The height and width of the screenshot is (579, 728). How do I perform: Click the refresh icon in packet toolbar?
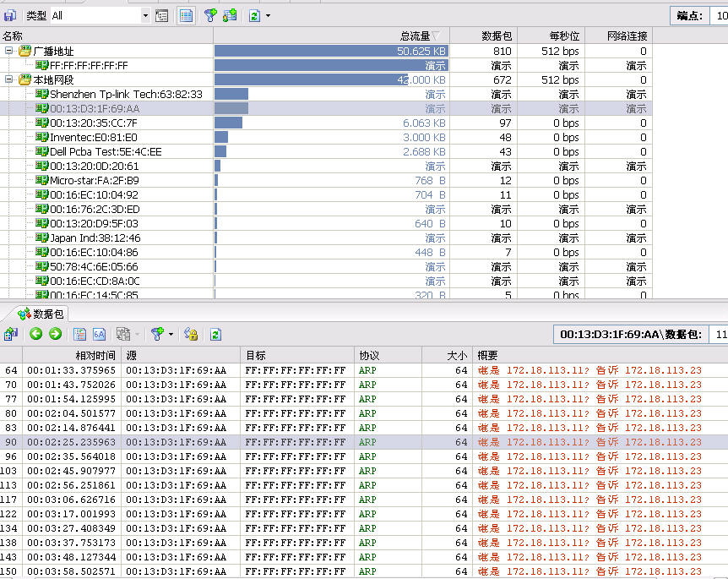tap(215, 334)
